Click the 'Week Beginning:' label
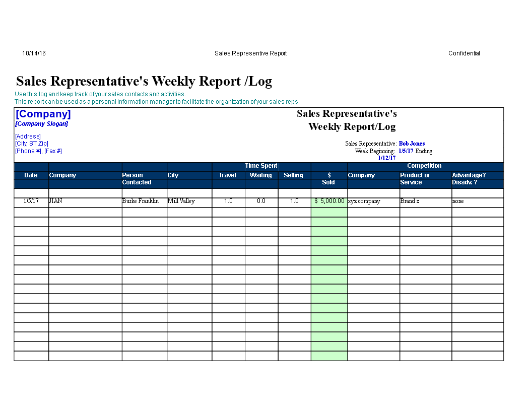532x411 pixels. click(375, 151)
